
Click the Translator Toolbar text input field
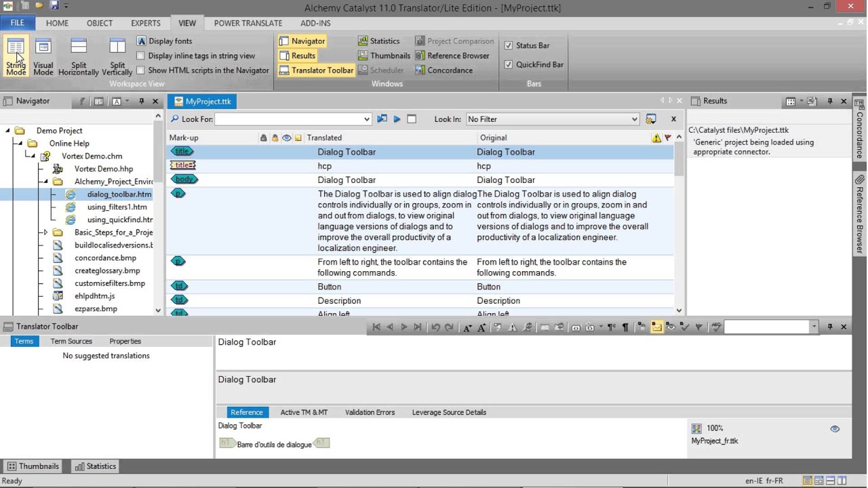pos(766,327)
